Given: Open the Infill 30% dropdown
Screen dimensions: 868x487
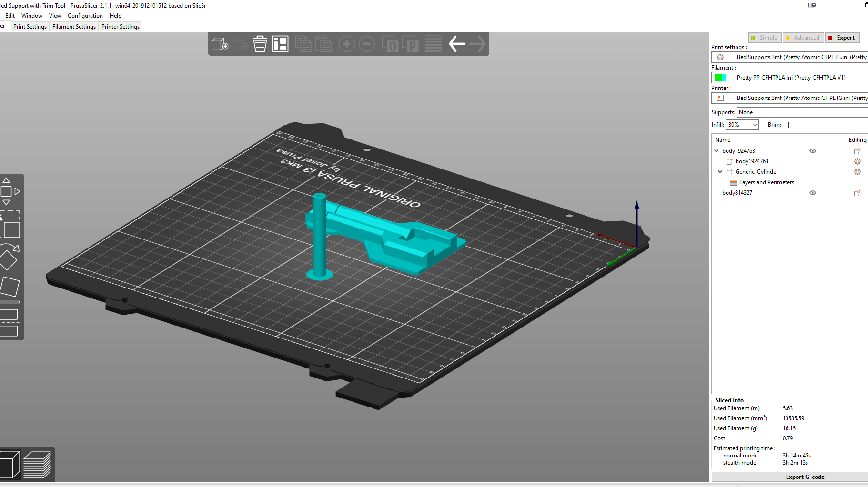Looking at the screenshot, I should click(742, 125).
